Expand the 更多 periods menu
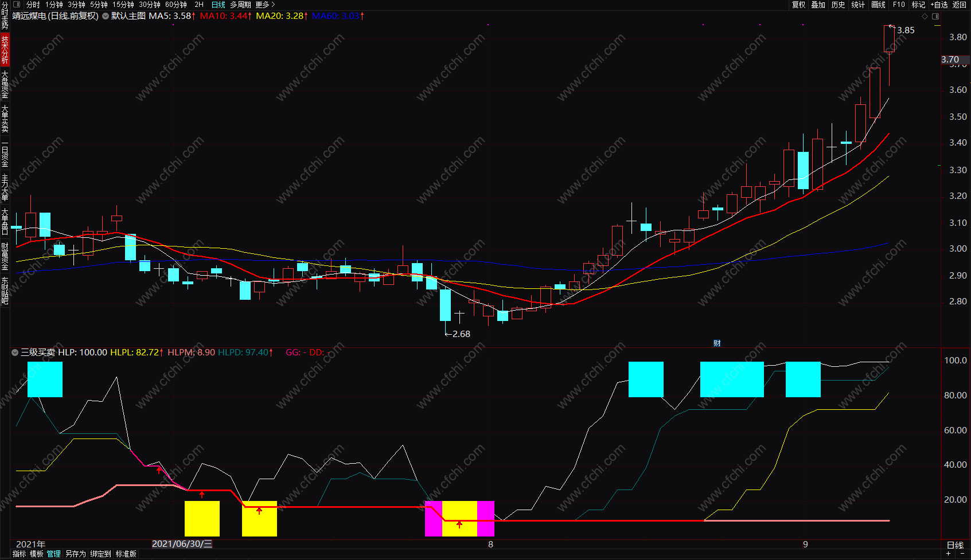The width and height of the screenshot is (971, 560). pos(265,5)
